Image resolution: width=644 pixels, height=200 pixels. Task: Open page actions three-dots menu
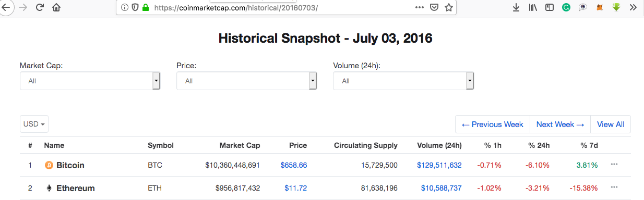point(420,7)
